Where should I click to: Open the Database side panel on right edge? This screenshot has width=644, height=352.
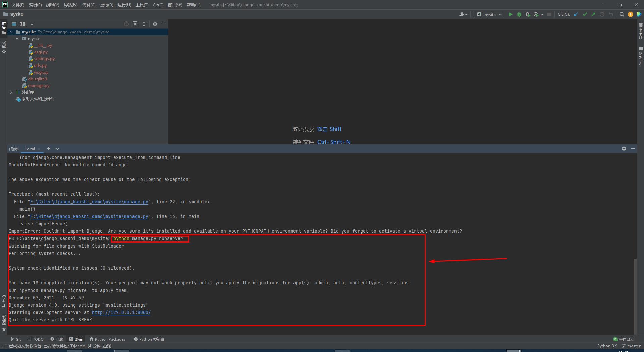640,31
